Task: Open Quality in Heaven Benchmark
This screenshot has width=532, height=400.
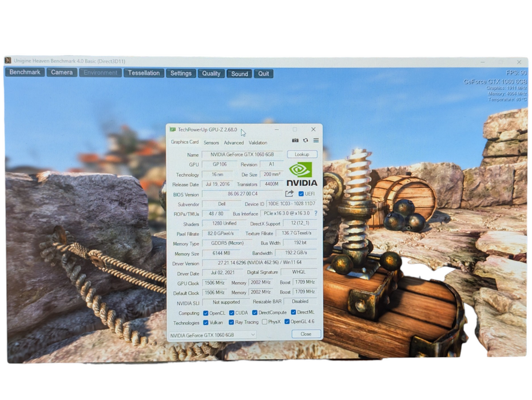Action: point(211,74)
